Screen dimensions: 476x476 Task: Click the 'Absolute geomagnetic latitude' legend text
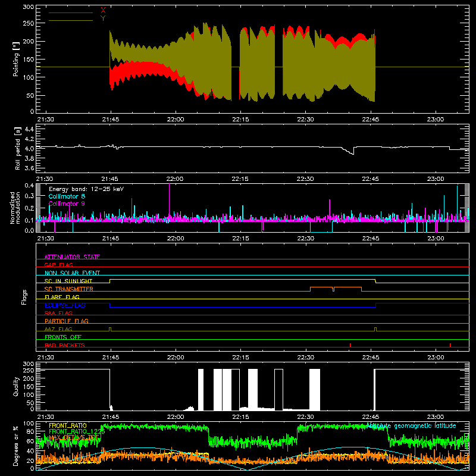point(411,425)
